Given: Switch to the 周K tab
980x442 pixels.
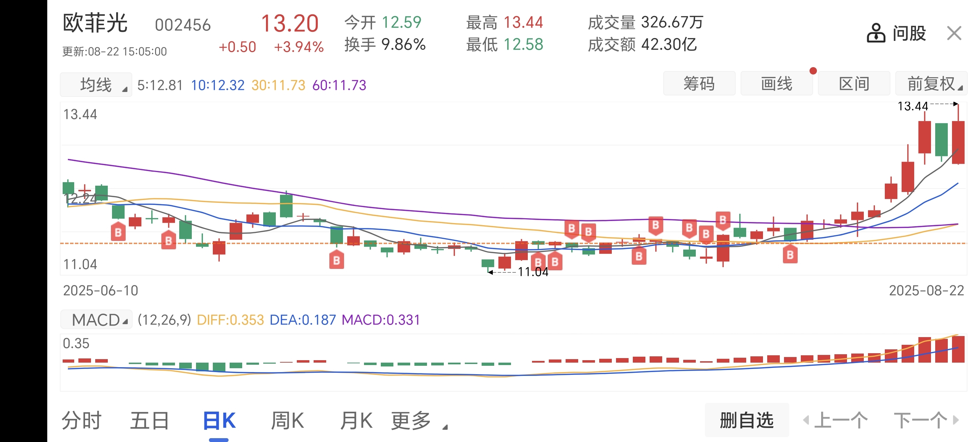Looking at the screenshot, I should (288, 421).
